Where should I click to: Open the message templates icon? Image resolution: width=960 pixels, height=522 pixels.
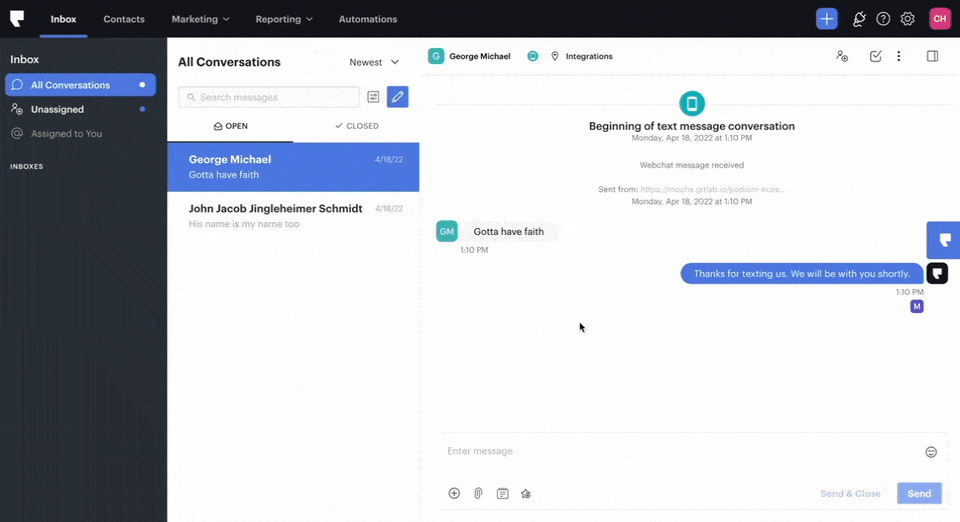502,493
